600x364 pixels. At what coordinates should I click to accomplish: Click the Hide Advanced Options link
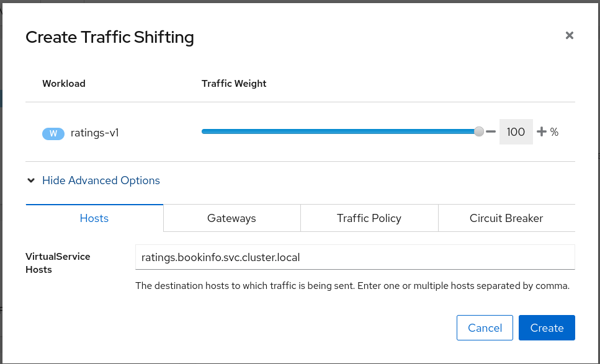point(101,180)
